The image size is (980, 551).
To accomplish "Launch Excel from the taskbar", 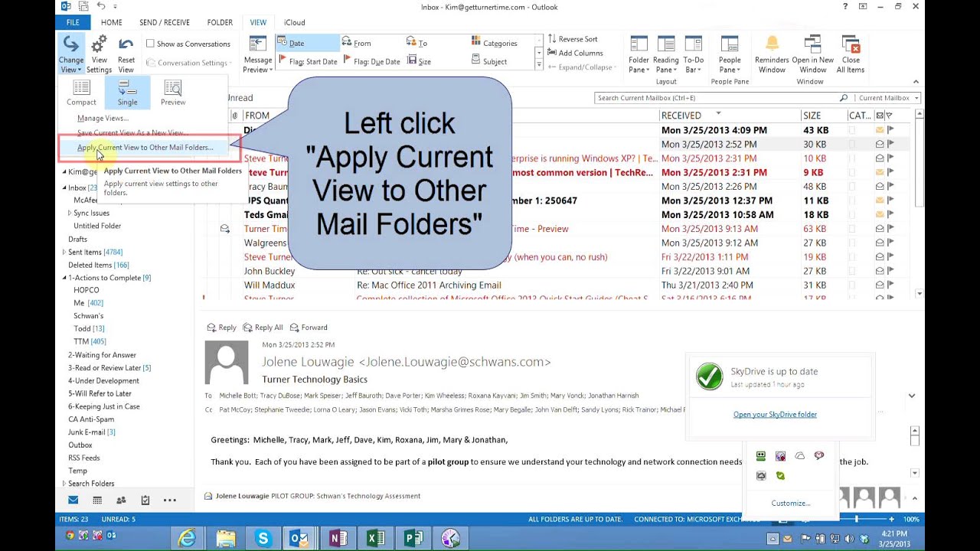I will (x=375, y=538).
